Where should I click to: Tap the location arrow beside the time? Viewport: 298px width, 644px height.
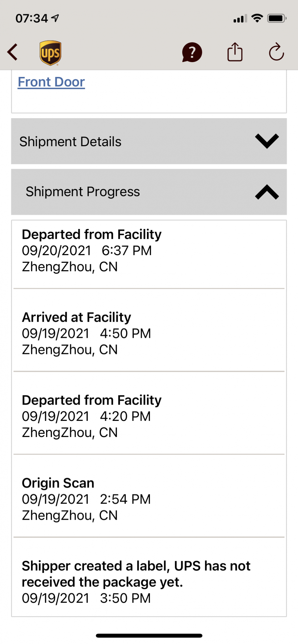click(55, 18)
